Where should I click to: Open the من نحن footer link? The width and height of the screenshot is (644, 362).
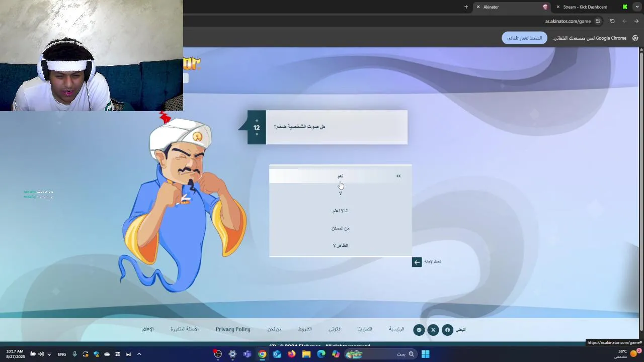pyautogui.click(x=274, y=329)
